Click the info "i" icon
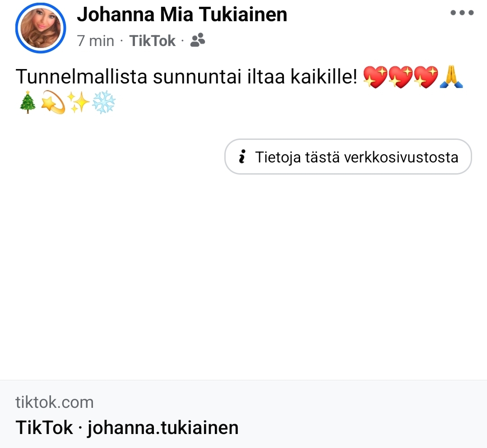 point(242,157)
